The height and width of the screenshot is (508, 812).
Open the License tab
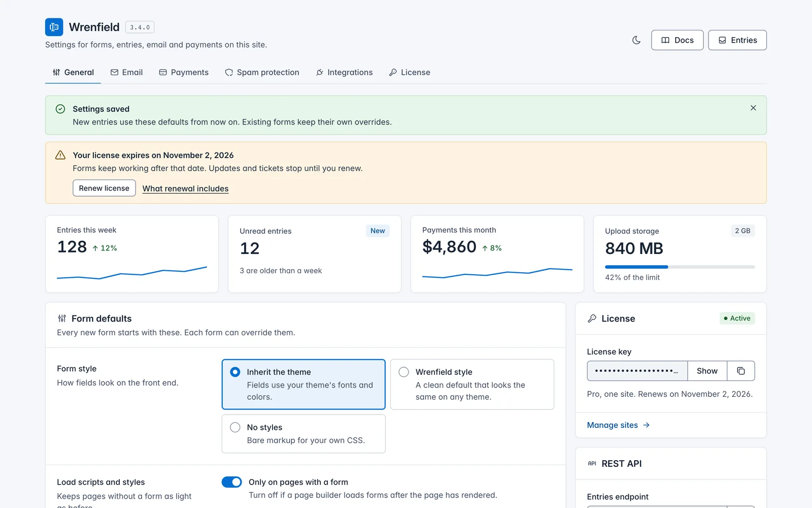coord(410,72)
